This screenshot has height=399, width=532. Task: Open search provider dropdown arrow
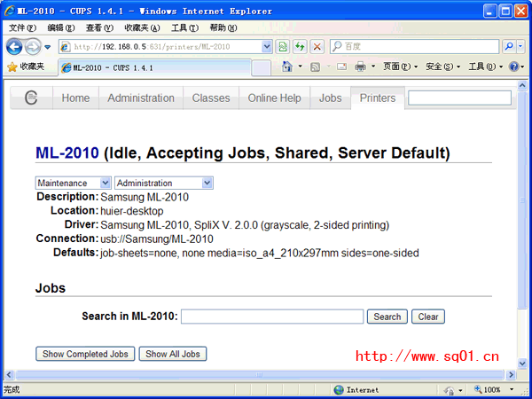click(521, 46)
